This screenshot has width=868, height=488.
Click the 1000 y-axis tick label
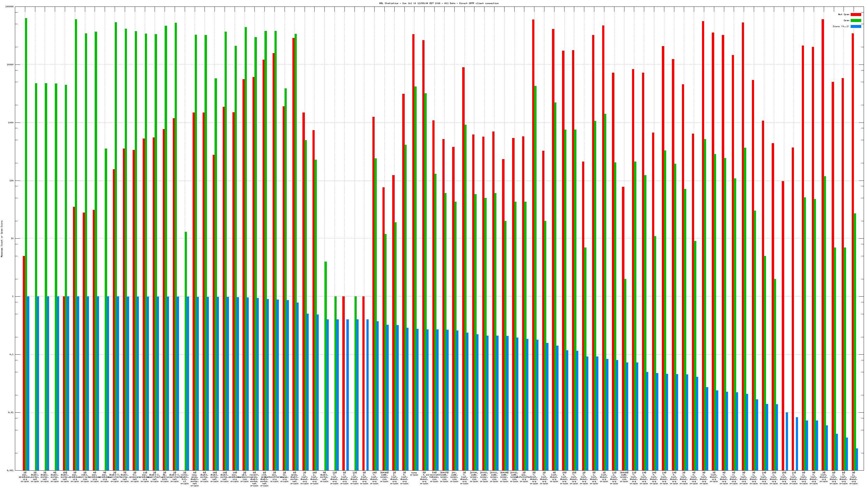[11, 123]
